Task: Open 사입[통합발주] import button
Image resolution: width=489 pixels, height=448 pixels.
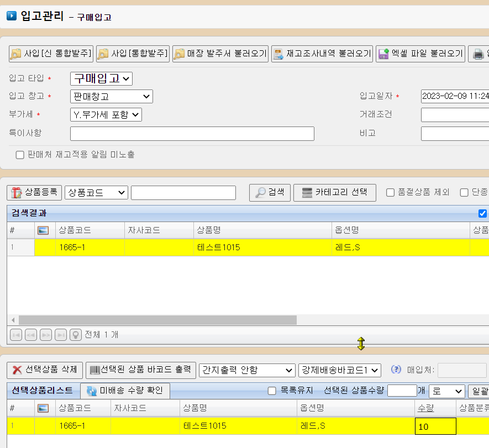Action: (x=133, y=54)
